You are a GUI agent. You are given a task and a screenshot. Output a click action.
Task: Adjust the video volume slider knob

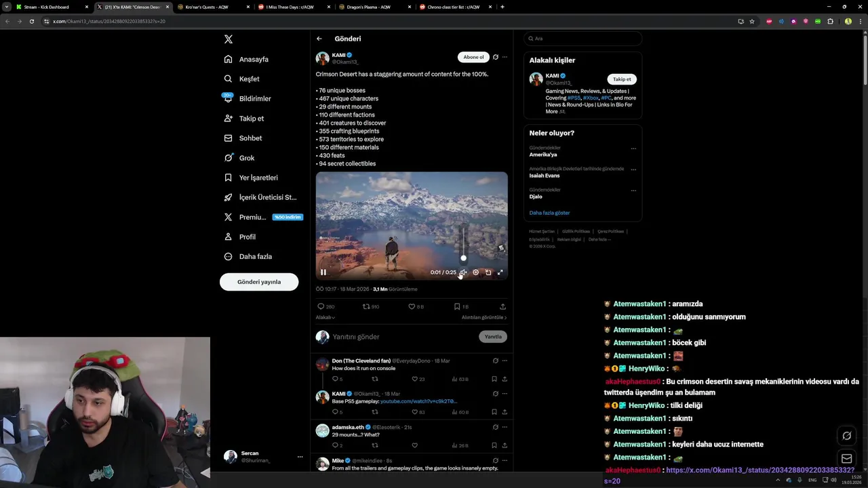464,258
